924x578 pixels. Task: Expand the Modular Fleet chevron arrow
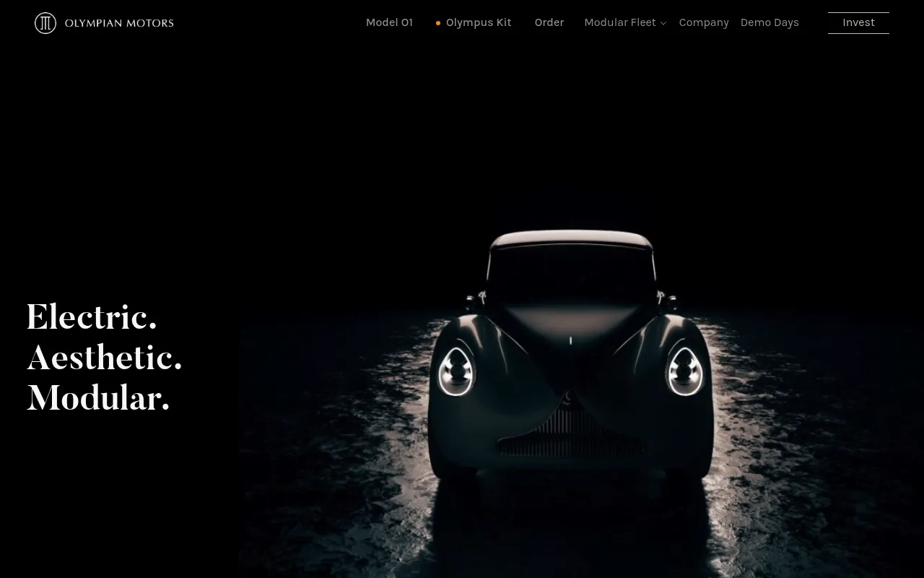click(663, 23)
